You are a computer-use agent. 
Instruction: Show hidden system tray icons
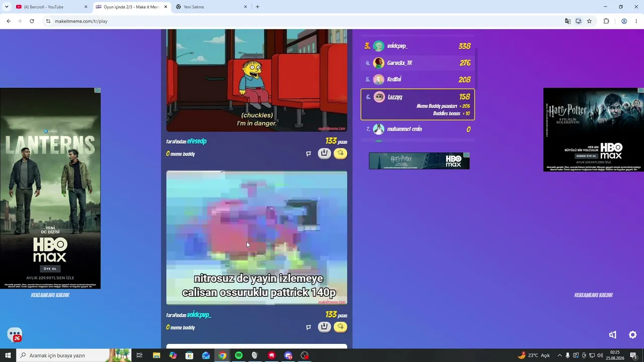[x=559, y=355]
